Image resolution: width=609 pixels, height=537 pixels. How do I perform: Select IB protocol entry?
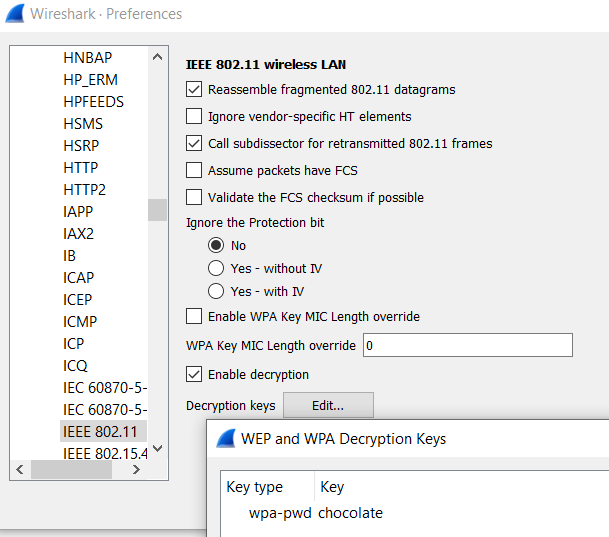[x=70, y=255]
